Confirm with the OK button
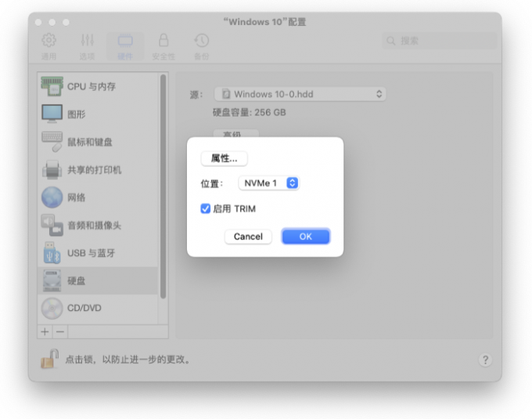This screenshot has width=532, height=419. point(305,237)
